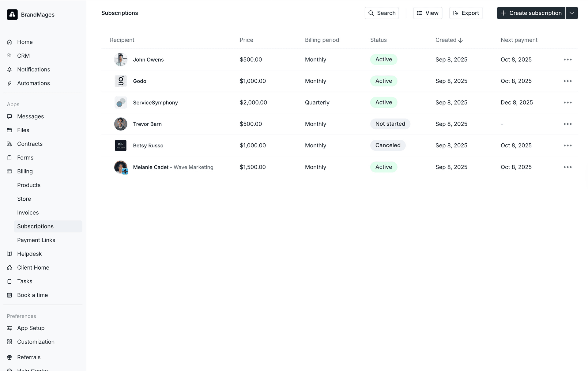Click the Search field button
Image resolution: width=588 pixels, height=371 pixels.
[382, 13]
